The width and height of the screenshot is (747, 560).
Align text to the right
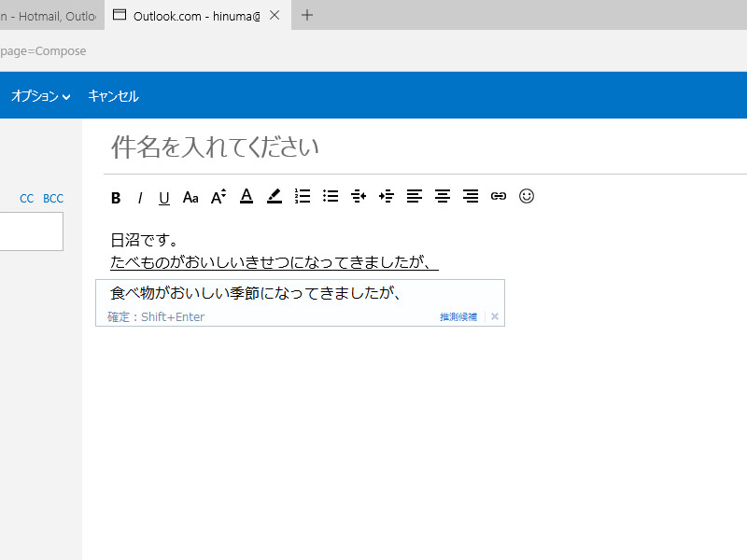[x=471, y=196]
